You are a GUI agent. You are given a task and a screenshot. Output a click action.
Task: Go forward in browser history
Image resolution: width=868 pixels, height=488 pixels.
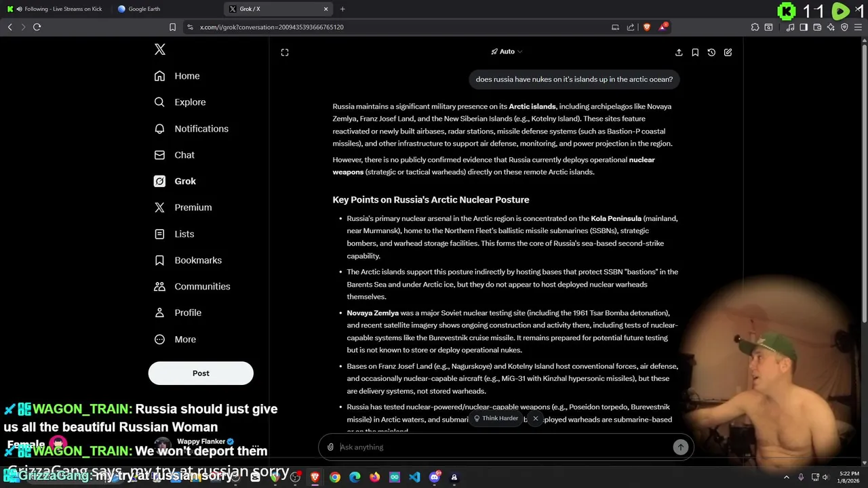pyautogui.click(x=23, y=27)
